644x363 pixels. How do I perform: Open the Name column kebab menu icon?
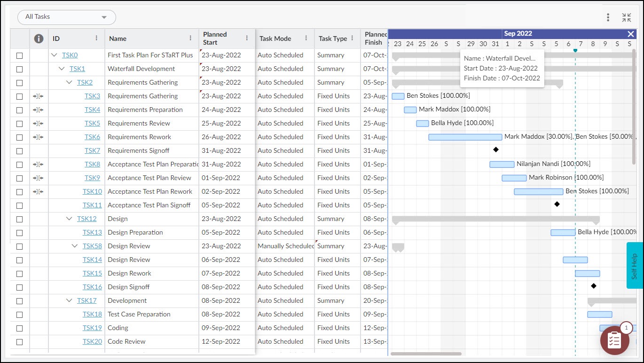pos(190,38)
